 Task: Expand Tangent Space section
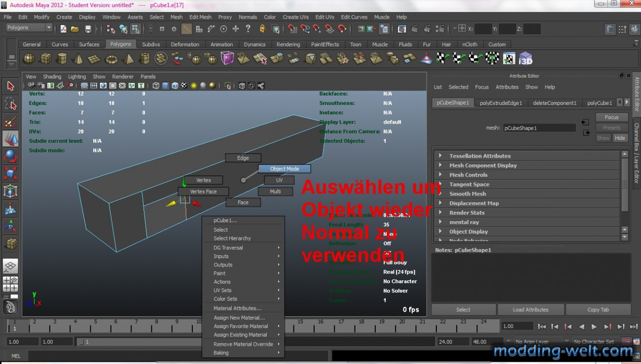(x=526, y=184)
